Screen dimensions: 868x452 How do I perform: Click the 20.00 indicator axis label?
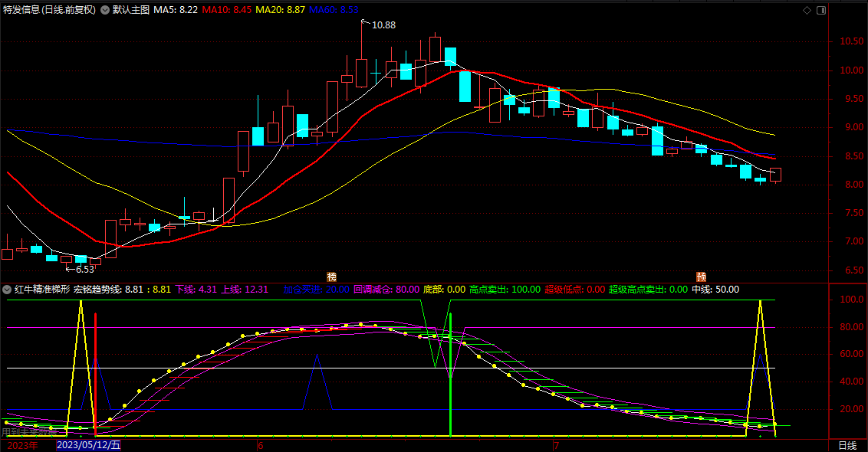(x=851, y=409)
